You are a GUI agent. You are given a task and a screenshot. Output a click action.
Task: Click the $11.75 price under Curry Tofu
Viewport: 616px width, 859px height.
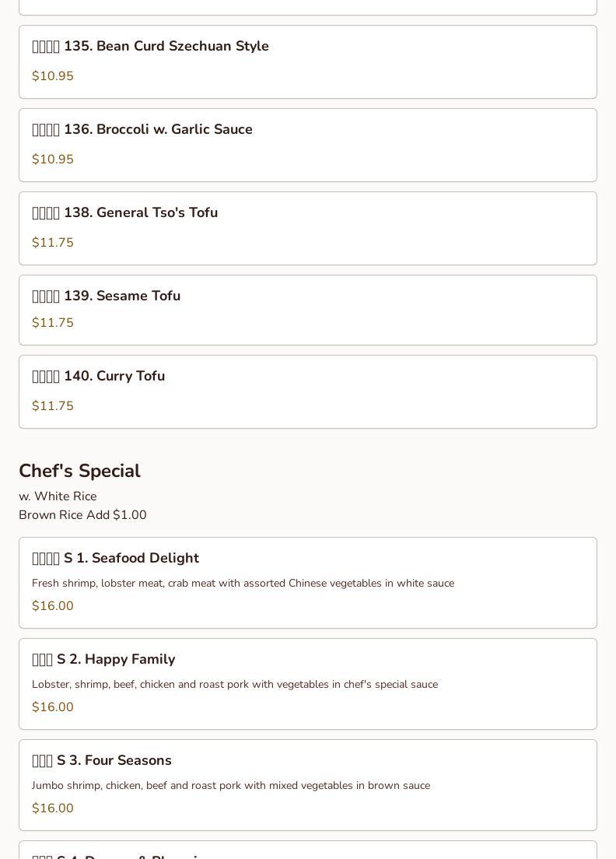(53, 406)
